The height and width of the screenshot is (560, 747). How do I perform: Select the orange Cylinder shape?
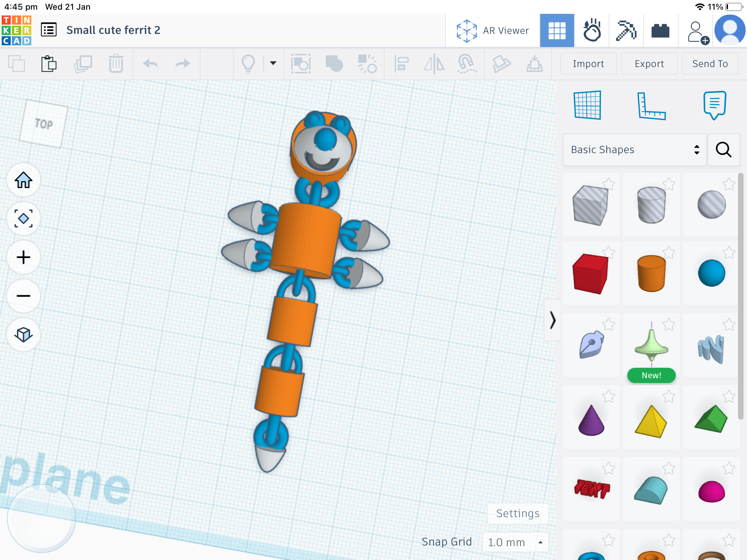pos(651,273)
